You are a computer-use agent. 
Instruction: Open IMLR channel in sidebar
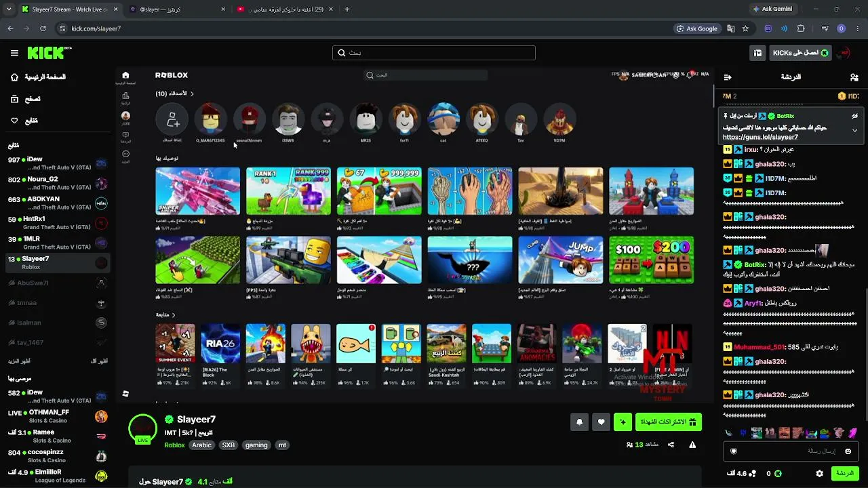[x=58, y=243]
